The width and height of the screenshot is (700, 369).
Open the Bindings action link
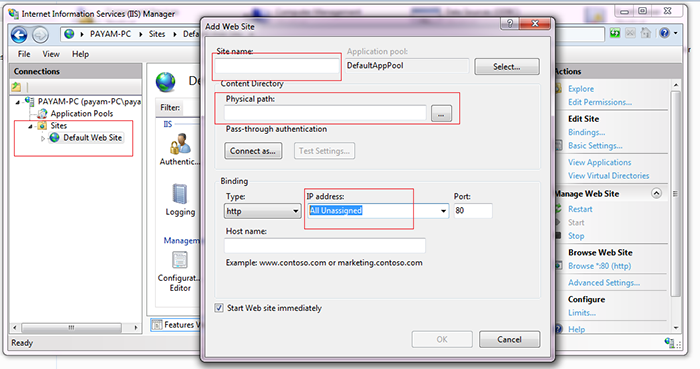(586, 132)
